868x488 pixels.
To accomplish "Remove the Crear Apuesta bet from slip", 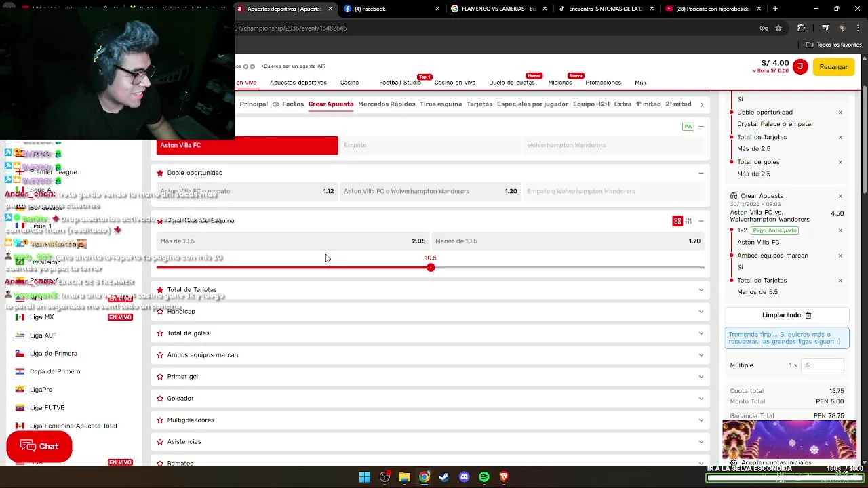I will (x=840, y=196).
